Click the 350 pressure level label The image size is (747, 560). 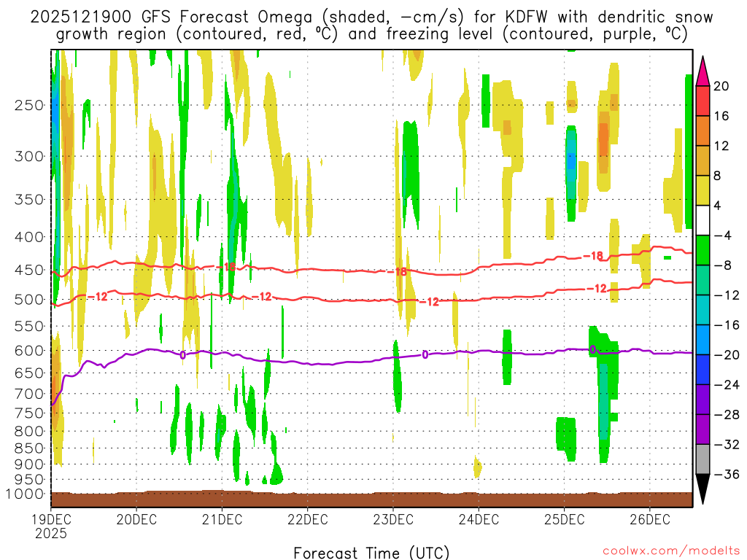point(29,199)
